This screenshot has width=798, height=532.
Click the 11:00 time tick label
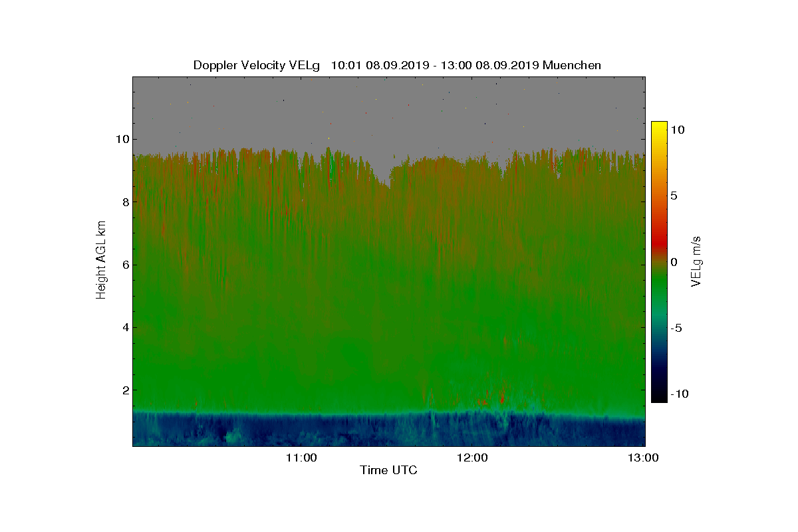click(x=303, y=458)
